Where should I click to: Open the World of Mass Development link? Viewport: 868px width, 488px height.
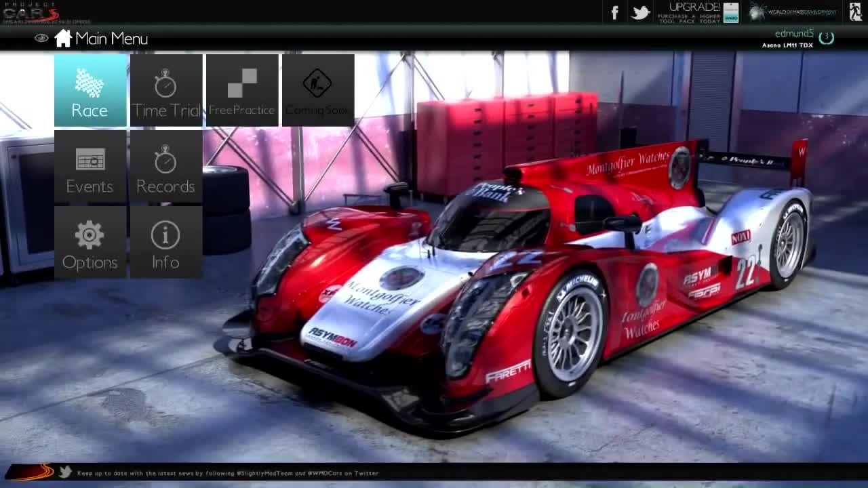pyautogui.click(x=792, y=12)
